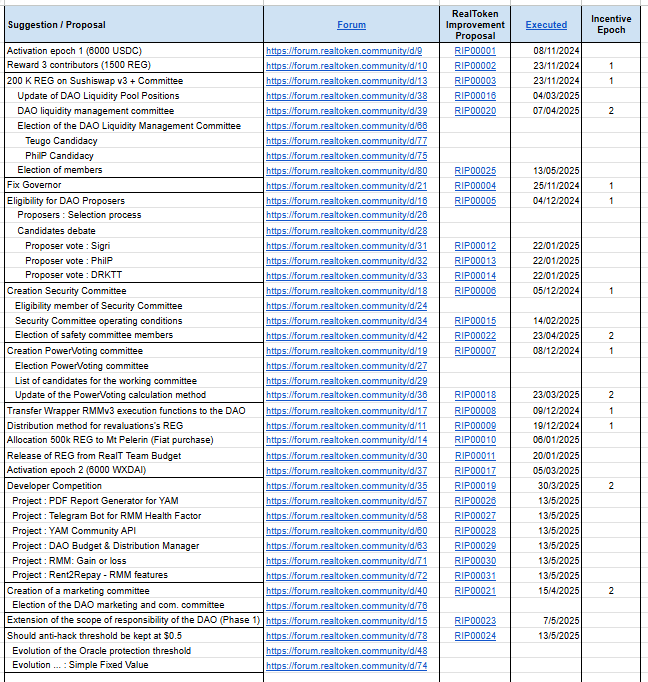Screen dimensions: 648x682
Task: Open forum link ending in /d/38
Action: coord(347,96)
